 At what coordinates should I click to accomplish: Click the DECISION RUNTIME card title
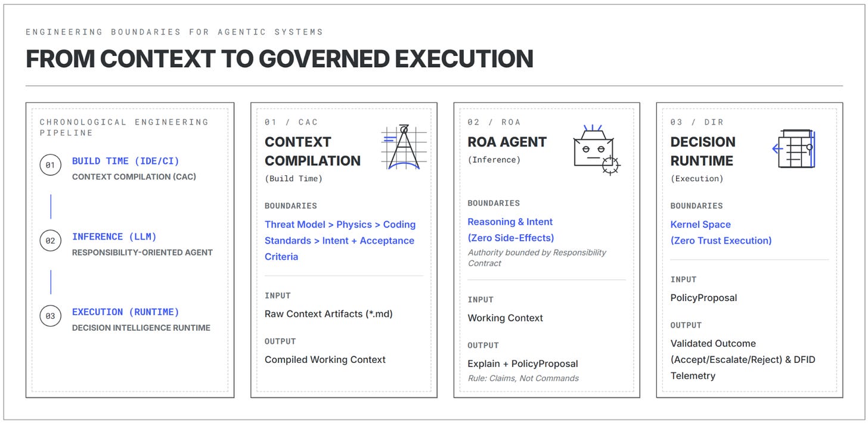[x=703, y=151]
